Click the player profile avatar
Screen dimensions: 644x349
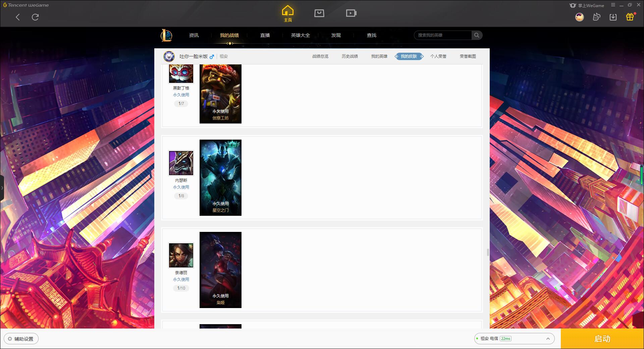[169, 56]
